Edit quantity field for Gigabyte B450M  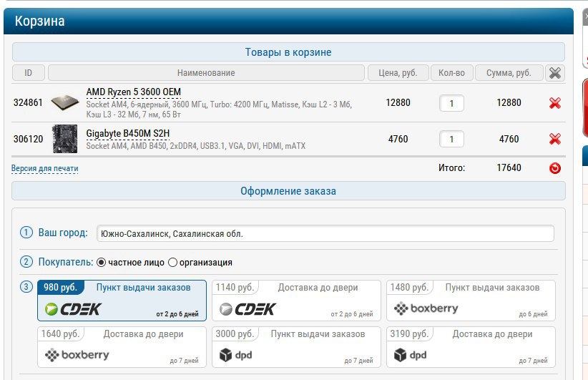(x=451, y=139)
